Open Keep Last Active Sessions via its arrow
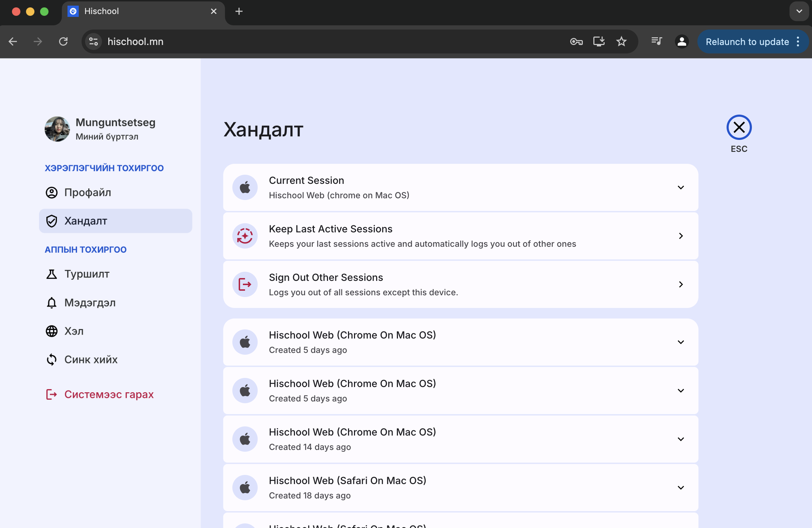 click(x=681, y=236)
